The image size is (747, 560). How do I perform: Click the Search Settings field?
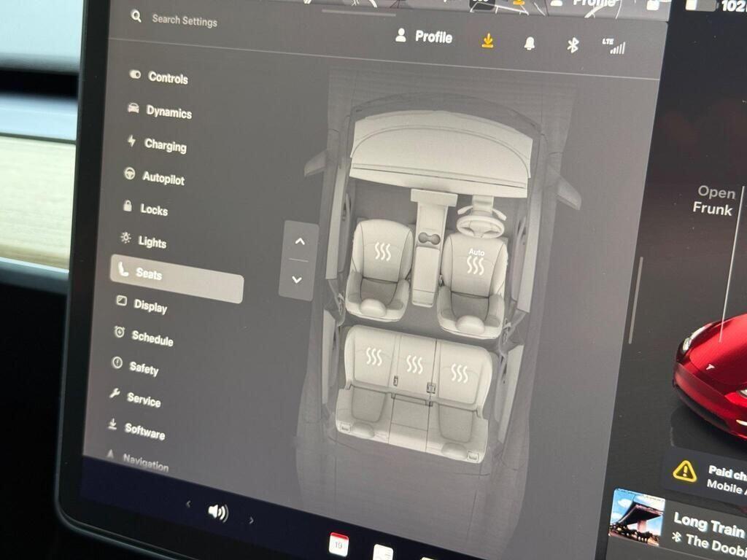tap(184, 20)
